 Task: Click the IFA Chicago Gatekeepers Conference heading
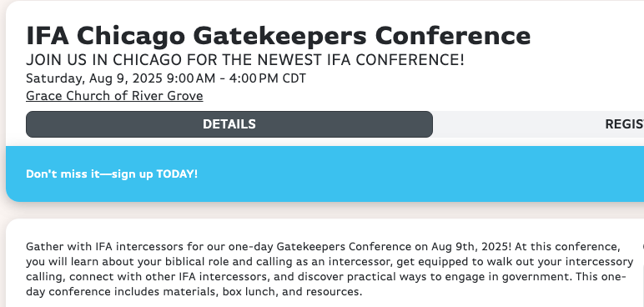click(x=278, y=36)
